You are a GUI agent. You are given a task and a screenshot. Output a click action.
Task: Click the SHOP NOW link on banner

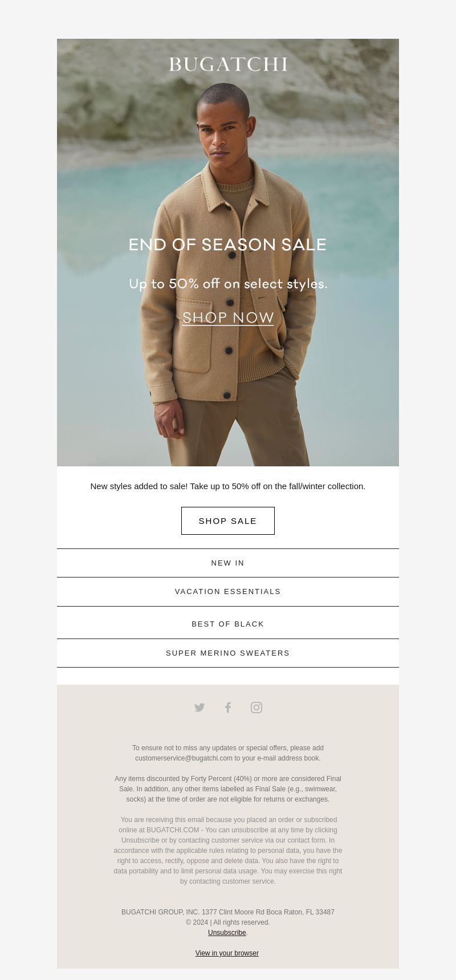[x=228, y=318]
